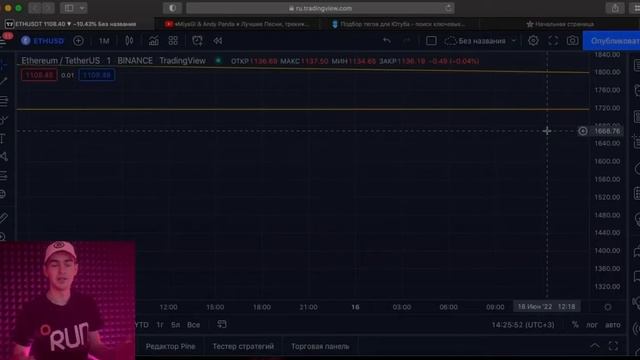
Task: Select the ruler measure tool
Action: [4, 218]
